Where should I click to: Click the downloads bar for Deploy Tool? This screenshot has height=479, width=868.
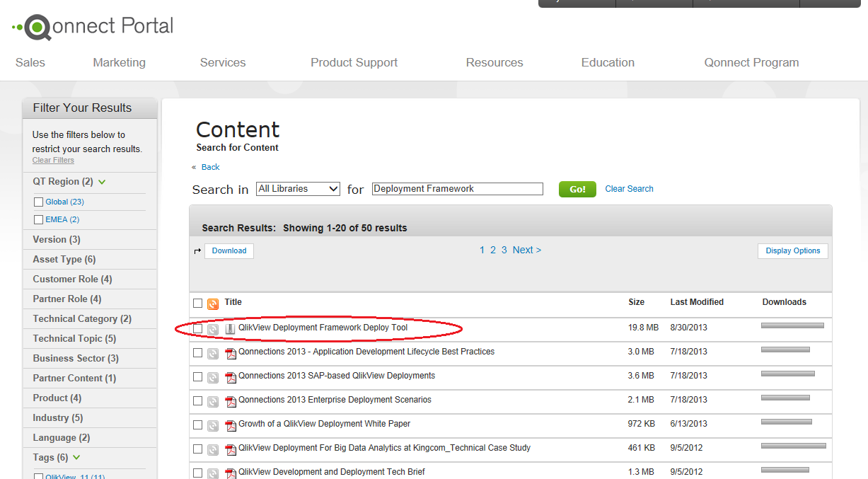point(792,326)
